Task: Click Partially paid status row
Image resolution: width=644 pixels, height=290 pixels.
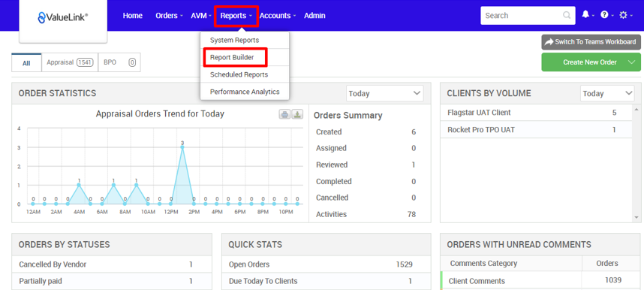Action: pyautogui.click(x=112, y=282)
